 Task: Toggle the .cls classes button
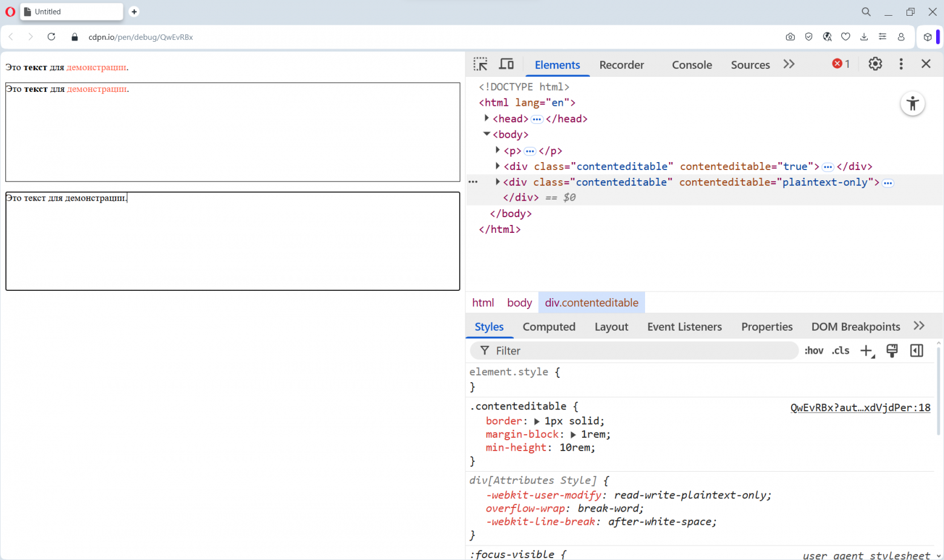(841, 351)
